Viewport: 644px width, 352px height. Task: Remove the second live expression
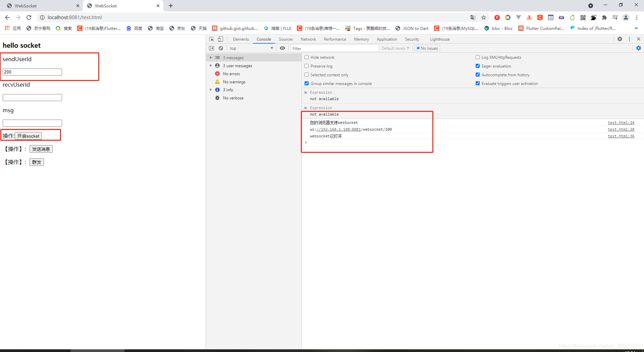coord(306,108)
